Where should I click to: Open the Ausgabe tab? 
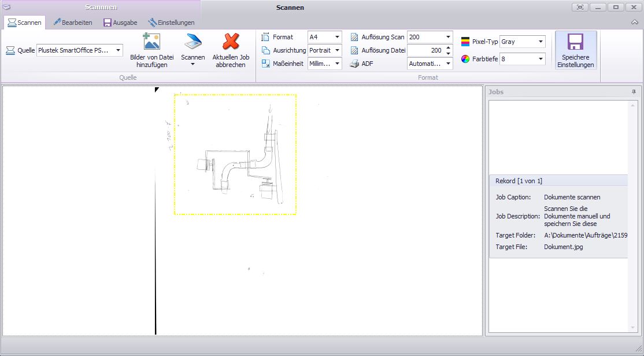[x=120, y=23]
